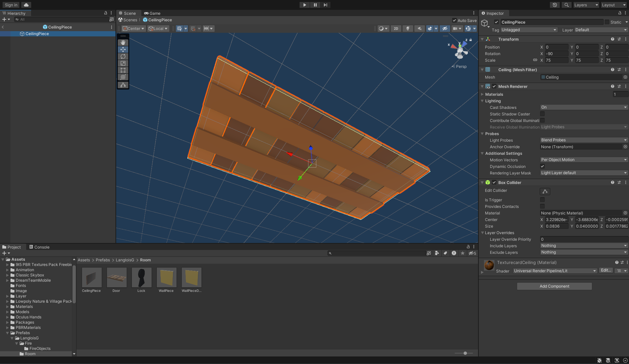
Task: Click the Edit Collider icon in Box Collider
Action: tap(545, 191)
